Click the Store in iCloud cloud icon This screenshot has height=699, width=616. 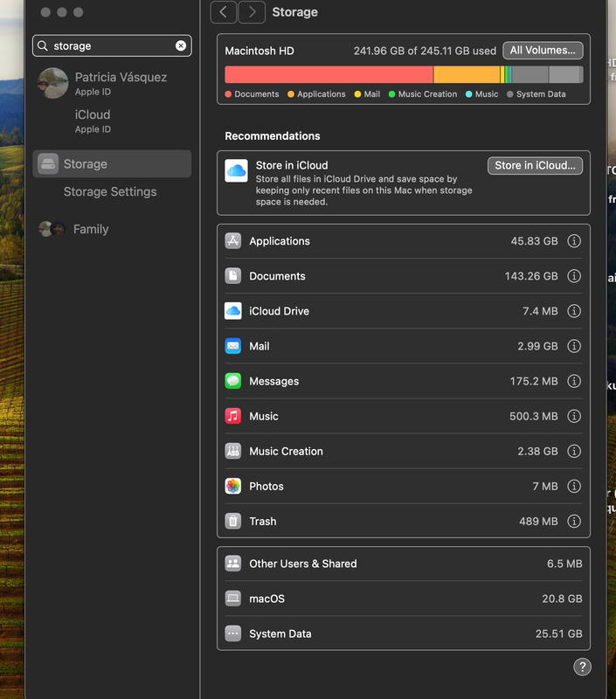point(236,170)
